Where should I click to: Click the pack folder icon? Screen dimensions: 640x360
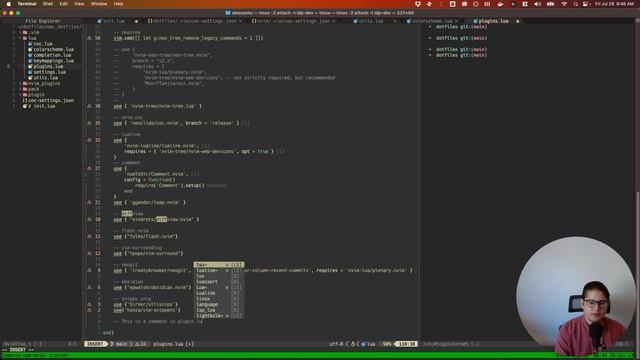click(25, 89)
